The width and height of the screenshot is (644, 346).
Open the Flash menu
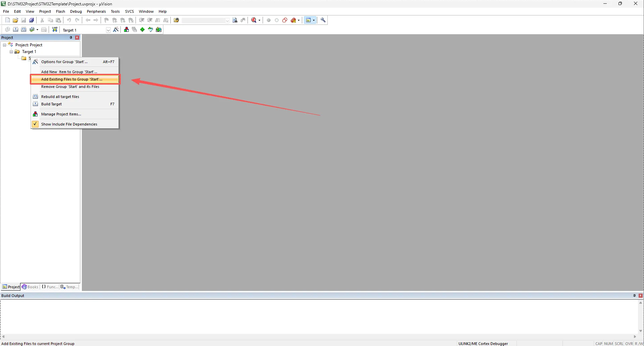60,11
